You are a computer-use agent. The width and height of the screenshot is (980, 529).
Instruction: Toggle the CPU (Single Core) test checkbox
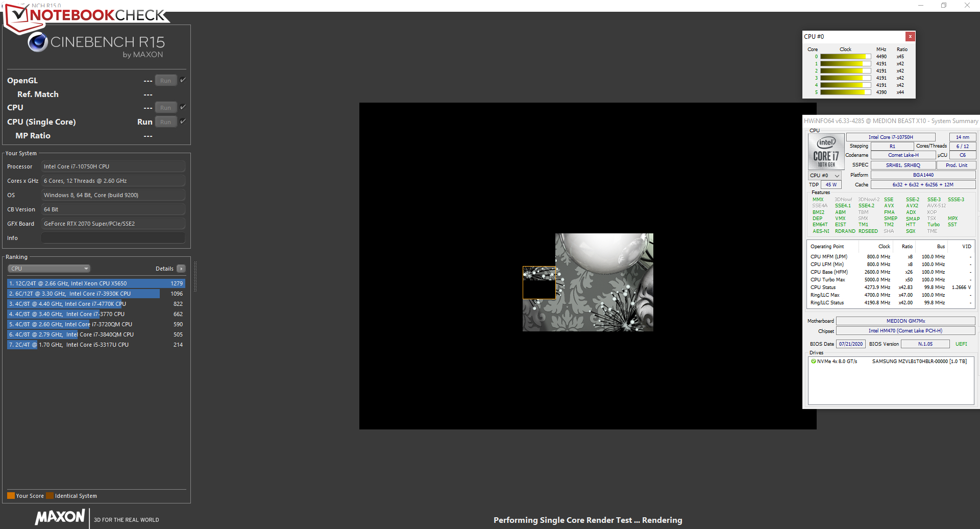click(183, 121)
